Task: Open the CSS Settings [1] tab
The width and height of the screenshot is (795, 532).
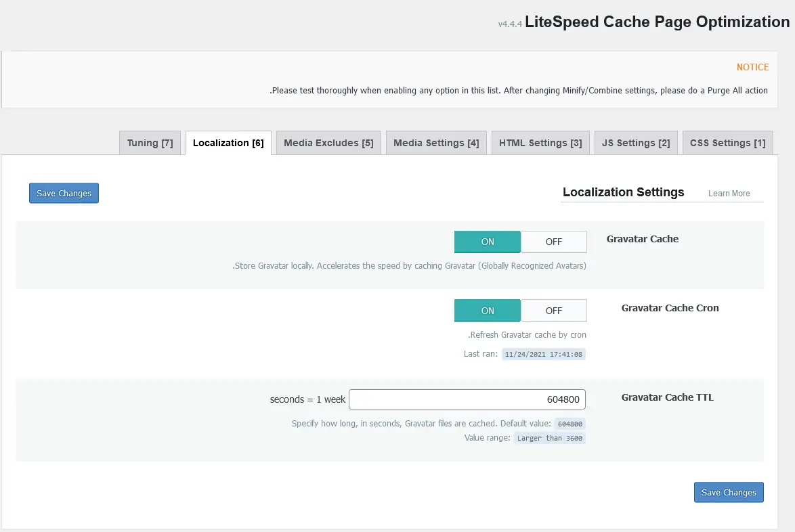Action: click(x=727, y=143)
